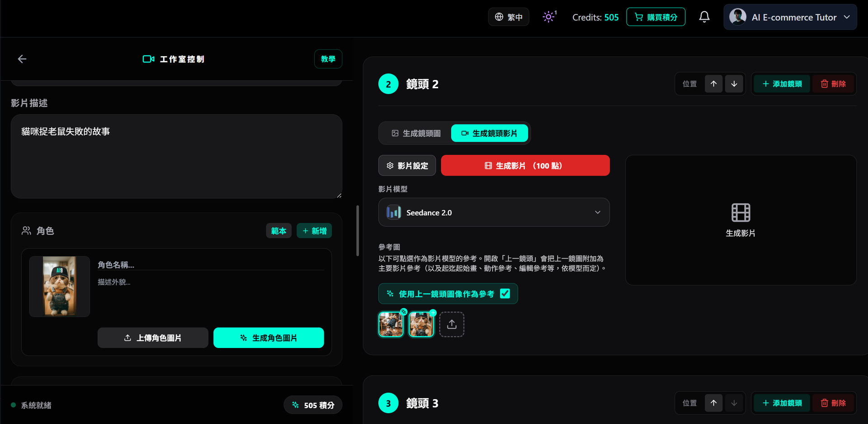
Task: Toggle the light/dark theme sun icon
Action: point(549,17)
